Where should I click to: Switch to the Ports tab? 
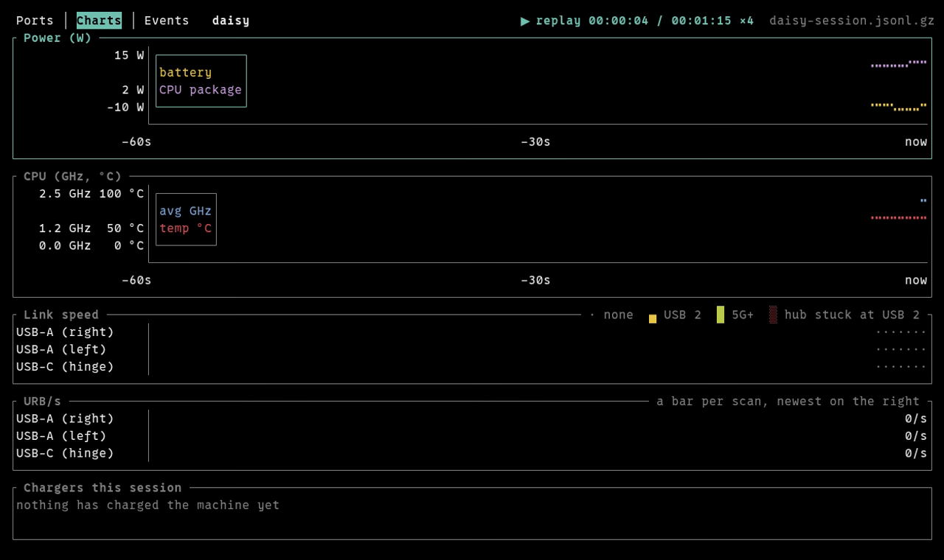click(35, 21)
